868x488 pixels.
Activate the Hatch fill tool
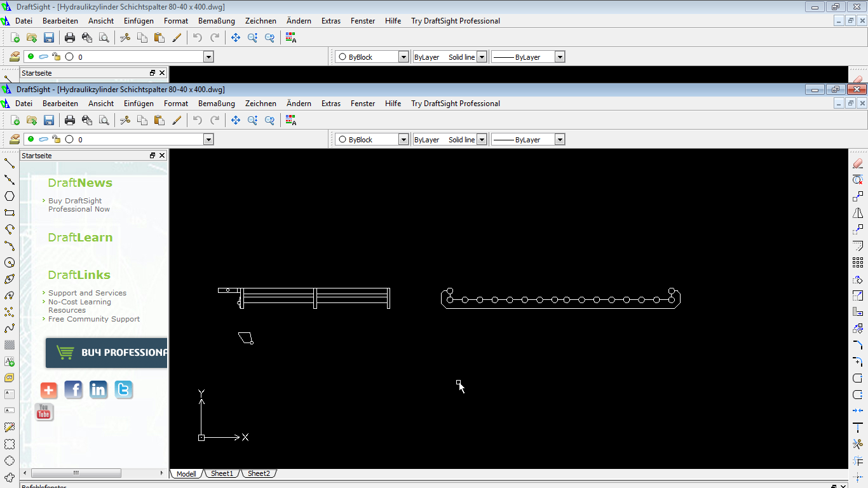(x=10, y=345)
